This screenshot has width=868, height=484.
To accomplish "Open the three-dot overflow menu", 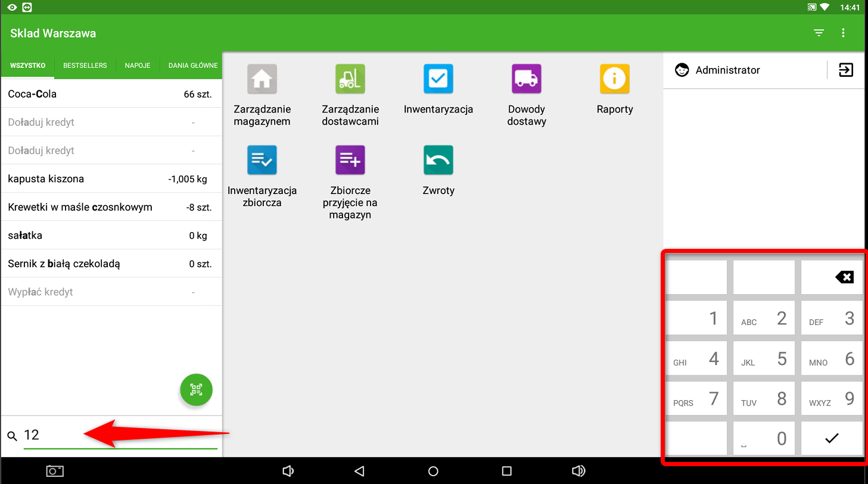I will (x=843, y=33).
